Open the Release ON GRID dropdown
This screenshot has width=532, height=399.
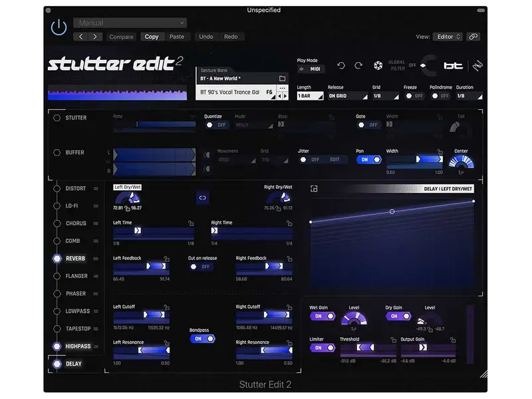(x=347, y=96)
